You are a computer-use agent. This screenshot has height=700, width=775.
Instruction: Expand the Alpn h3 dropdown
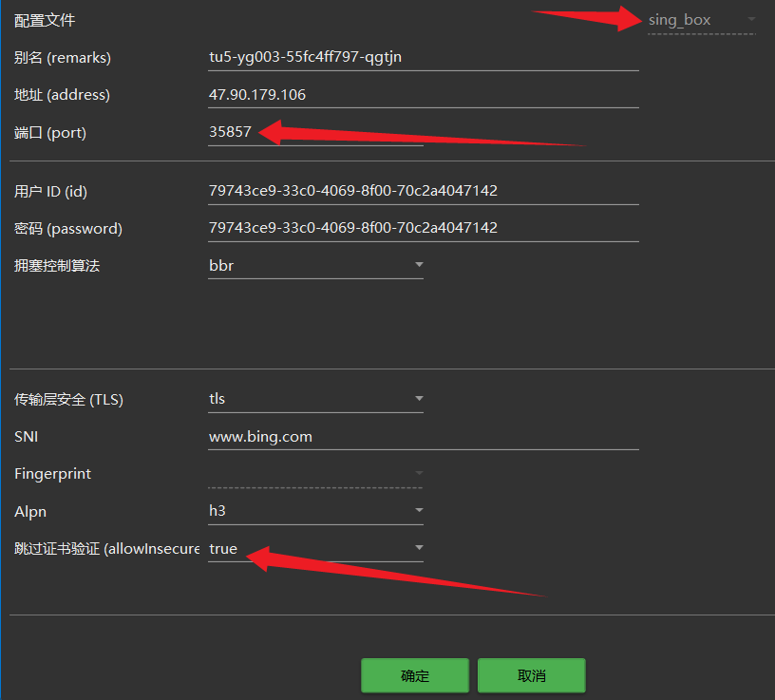pyautogui.click(x=315, y=511)
